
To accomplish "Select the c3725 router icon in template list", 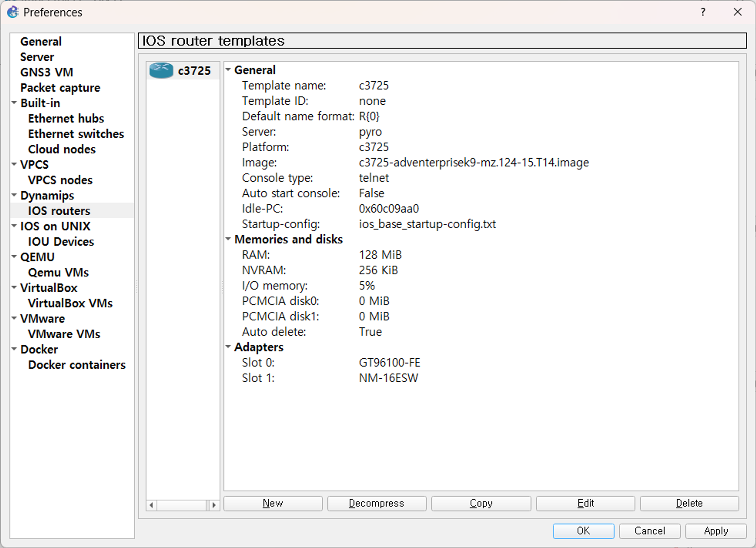I will tap(161, 71).
